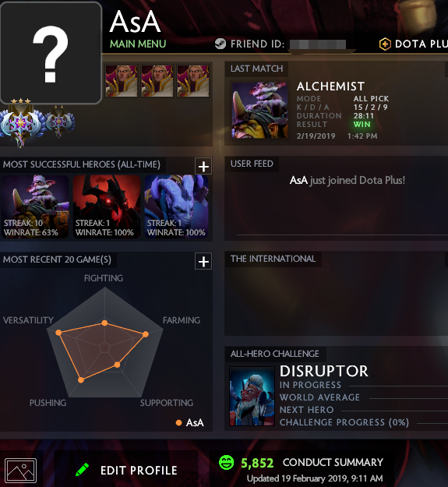Viewport: 448px width, 487px height.
Task: Click the green smiley conduct score icon
Action: pyautogui.click(x=226, y=463)
